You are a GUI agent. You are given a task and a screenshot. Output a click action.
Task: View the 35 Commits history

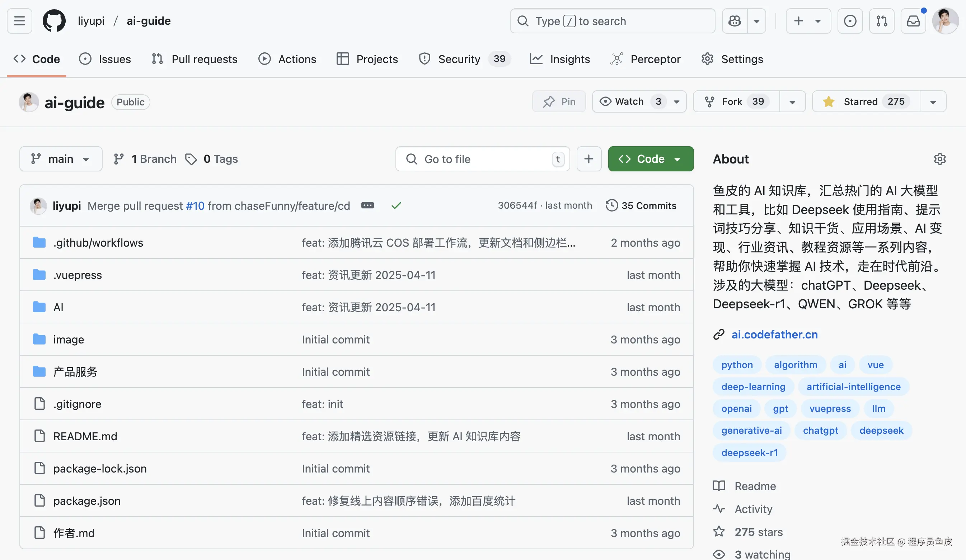[x=641, y=206]
